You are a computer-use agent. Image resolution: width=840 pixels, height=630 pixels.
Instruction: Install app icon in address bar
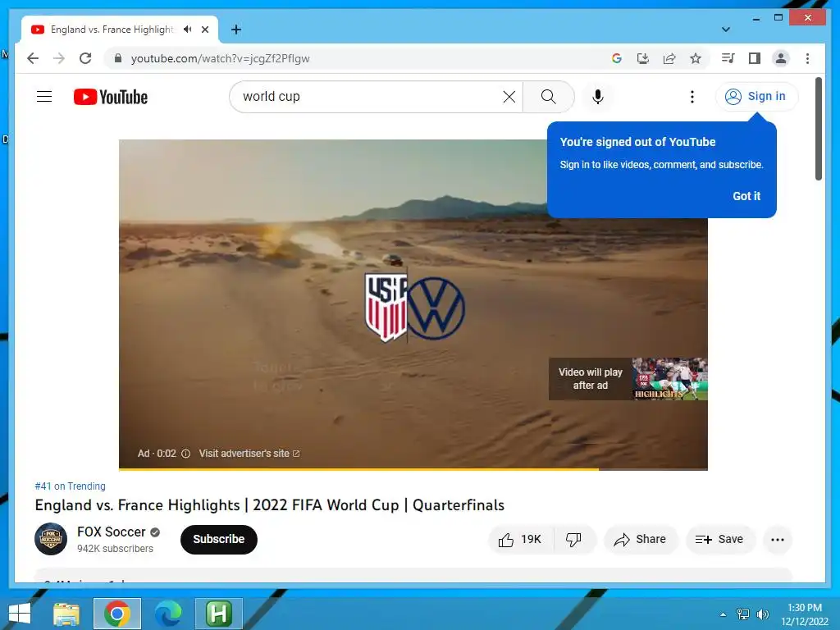click(643, 58)
